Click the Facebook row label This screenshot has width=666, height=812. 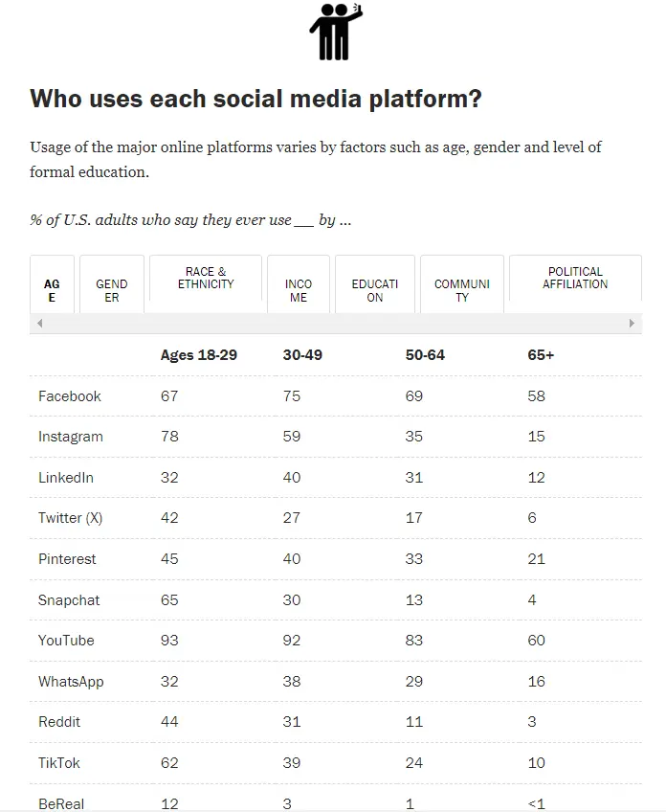[70, 396]
